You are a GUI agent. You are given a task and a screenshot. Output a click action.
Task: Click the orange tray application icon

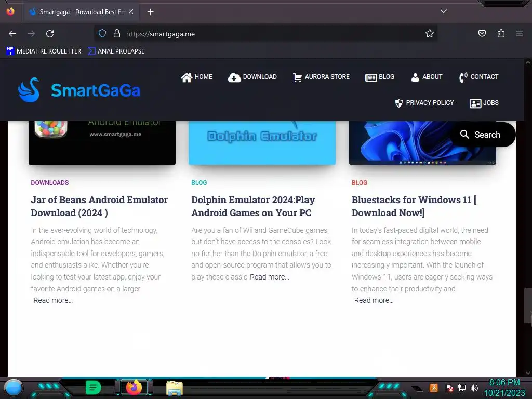point(434,388)
